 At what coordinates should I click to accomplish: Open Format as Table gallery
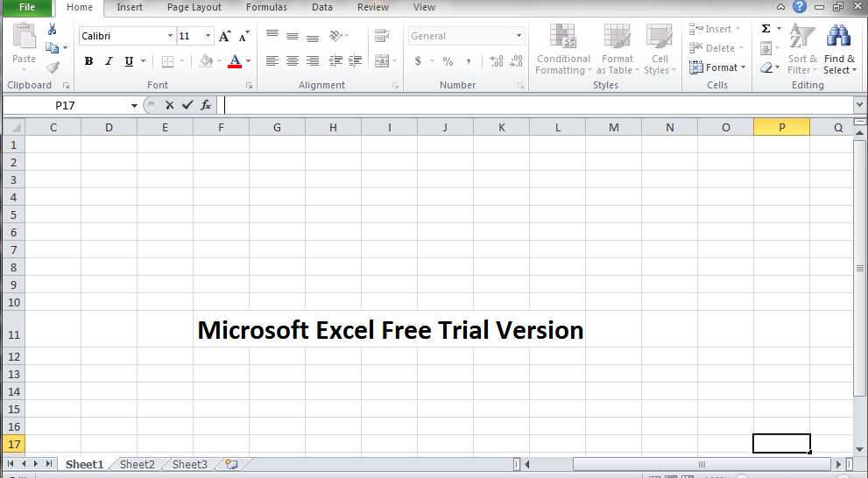(617, 49)
